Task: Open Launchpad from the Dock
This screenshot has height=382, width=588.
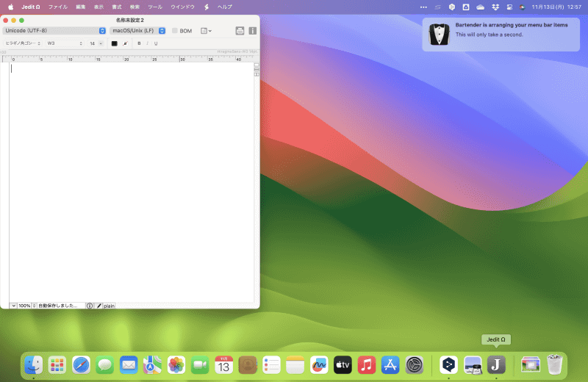Action: pos(57,365)
